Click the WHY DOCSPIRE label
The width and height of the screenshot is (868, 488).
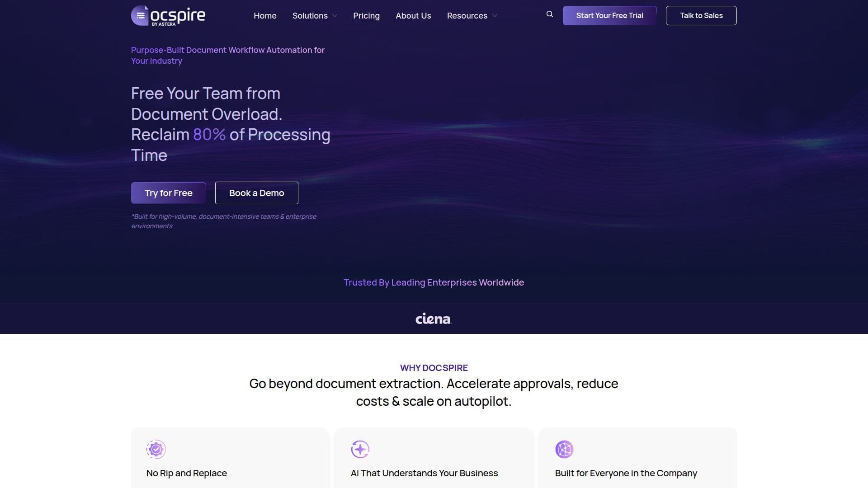point(434,368)
